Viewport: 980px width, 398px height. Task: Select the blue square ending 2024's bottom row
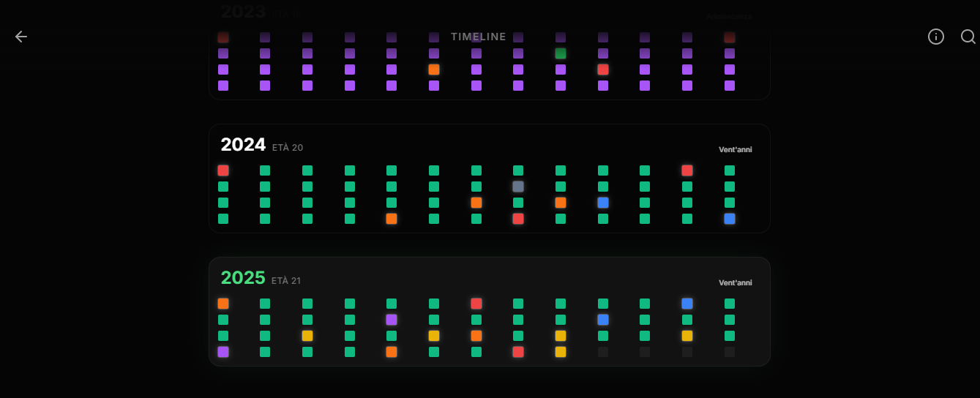pyautogui.click(x=730, y=219)
